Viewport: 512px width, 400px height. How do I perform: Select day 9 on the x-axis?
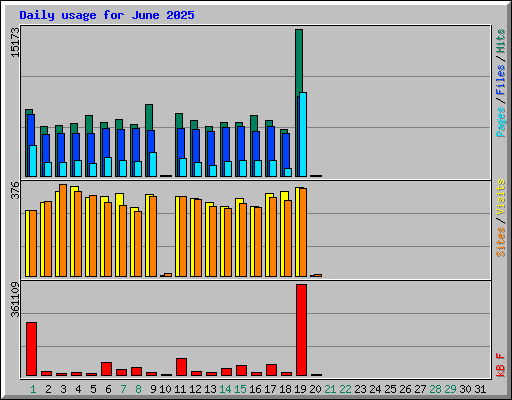(x=153, y=389)
